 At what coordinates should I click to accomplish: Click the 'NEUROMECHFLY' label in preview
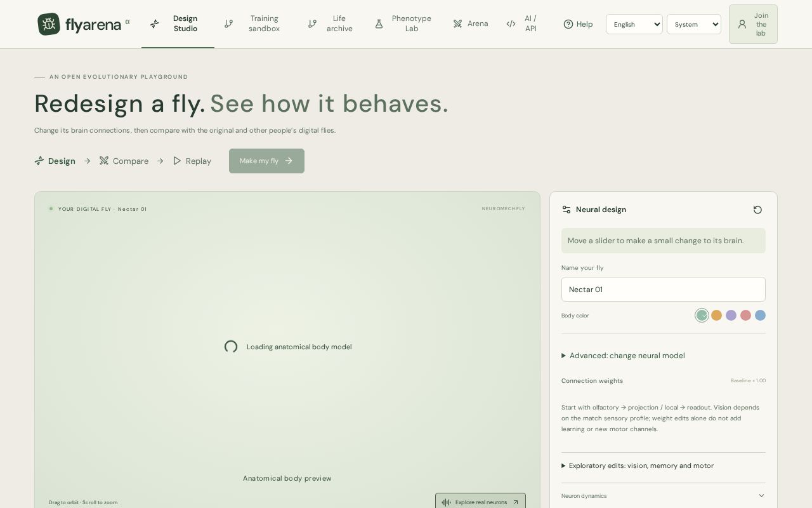point(503,209)
